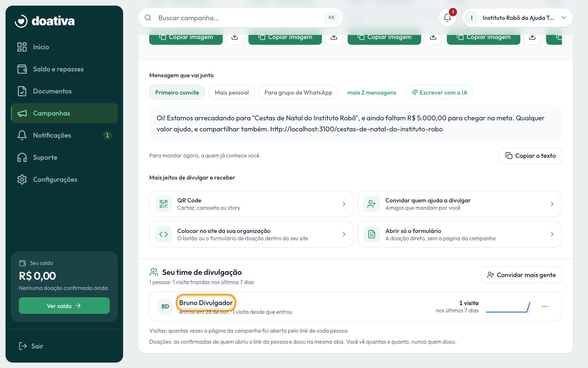588x368 pixels.
Task: Click the 'Buscar campanha...' search field
Action: 241,18
